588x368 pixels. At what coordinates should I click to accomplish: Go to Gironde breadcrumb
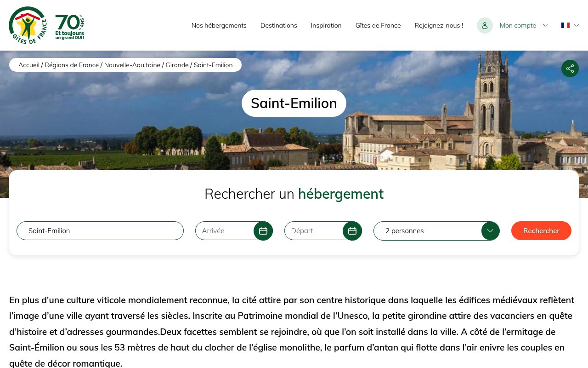click(177, 65)
